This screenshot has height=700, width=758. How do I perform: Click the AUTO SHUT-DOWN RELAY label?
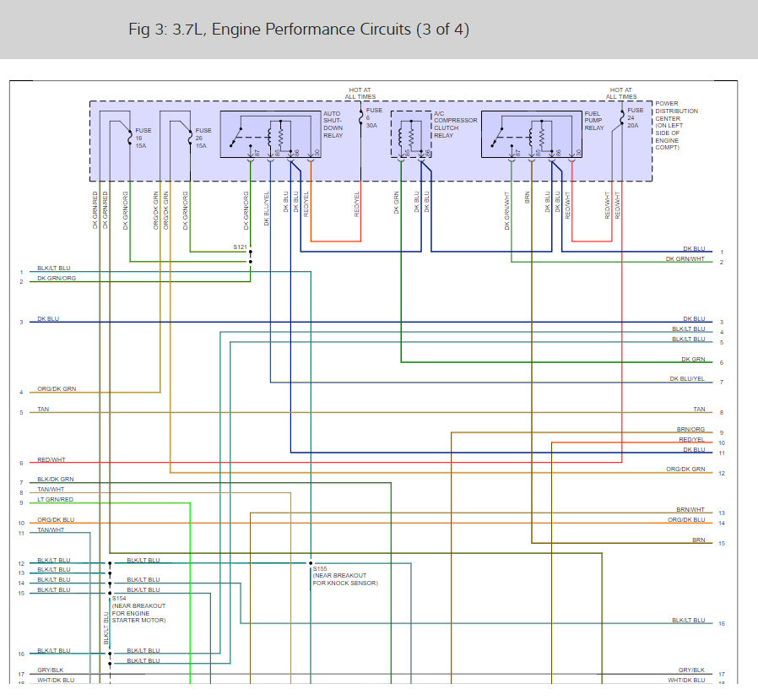(333, 125)
